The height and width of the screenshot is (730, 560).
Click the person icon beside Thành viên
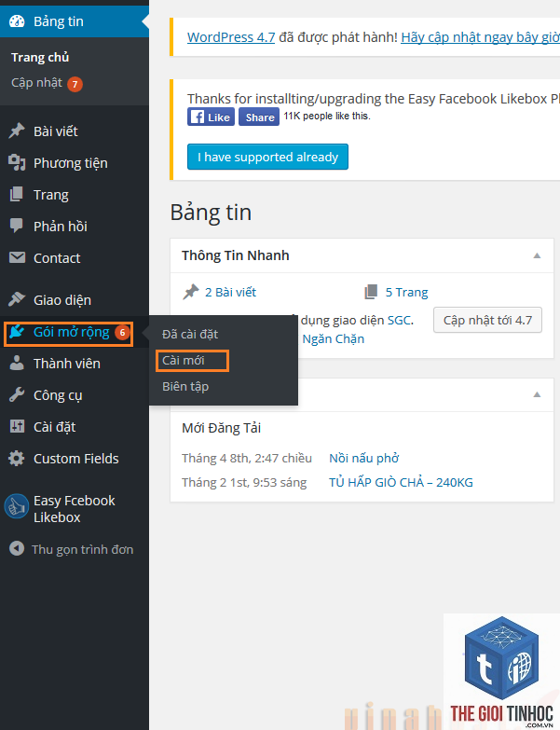[x=17, y=364]
